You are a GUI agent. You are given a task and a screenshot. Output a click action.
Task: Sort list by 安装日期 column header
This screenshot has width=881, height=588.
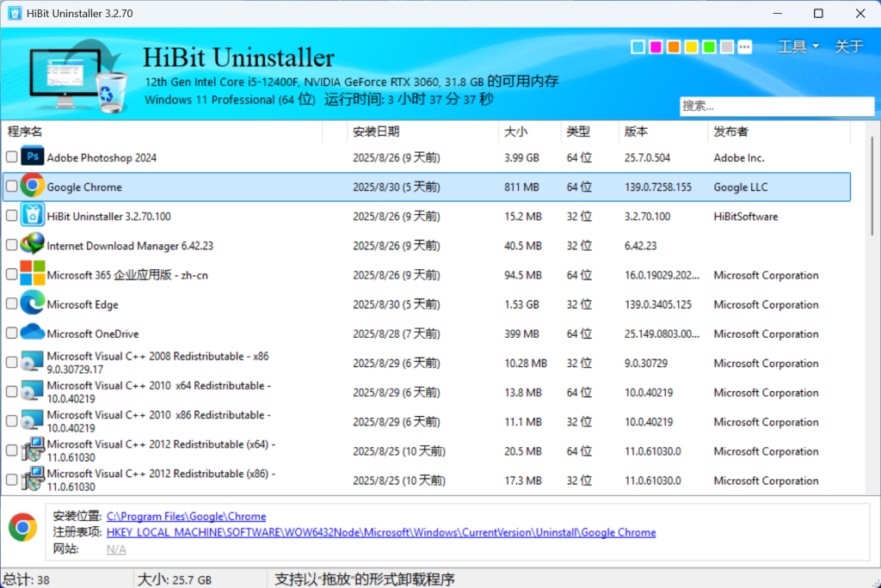click(x=376, y=132)
